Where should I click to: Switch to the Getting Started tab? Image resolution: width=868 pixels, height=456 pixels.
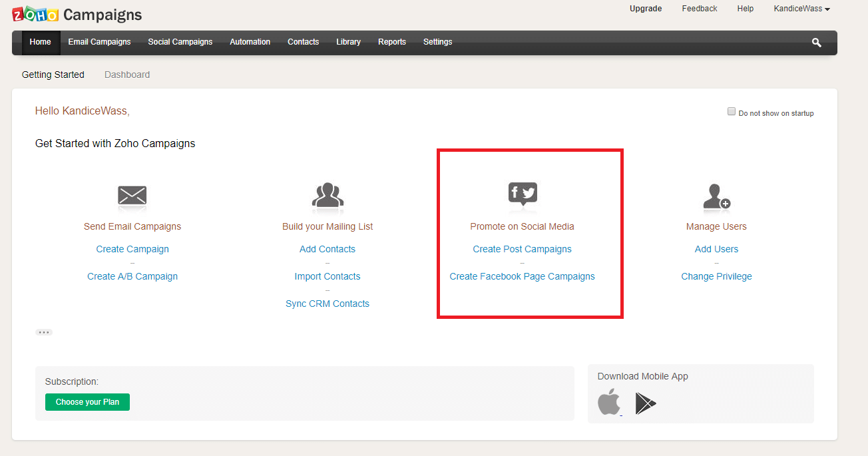(x=53, y=75)
